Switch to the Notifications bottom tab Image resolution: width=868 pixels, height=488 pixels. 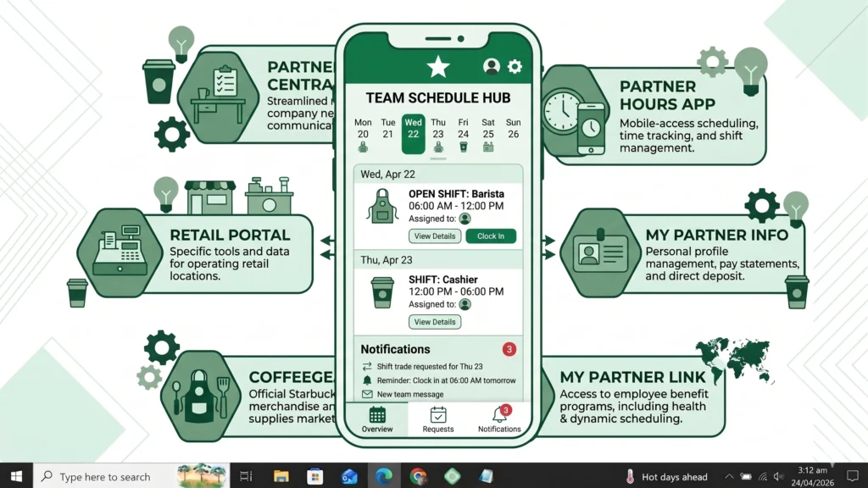click(499, 419)
